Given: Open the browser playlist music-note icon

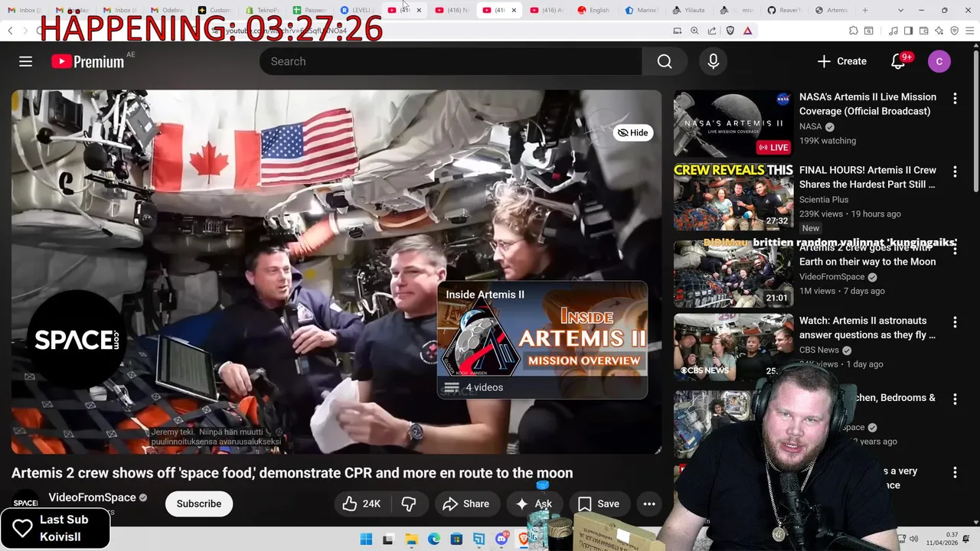Looking at the screenshot, I should pyautogui.click(x=893, y=31).
